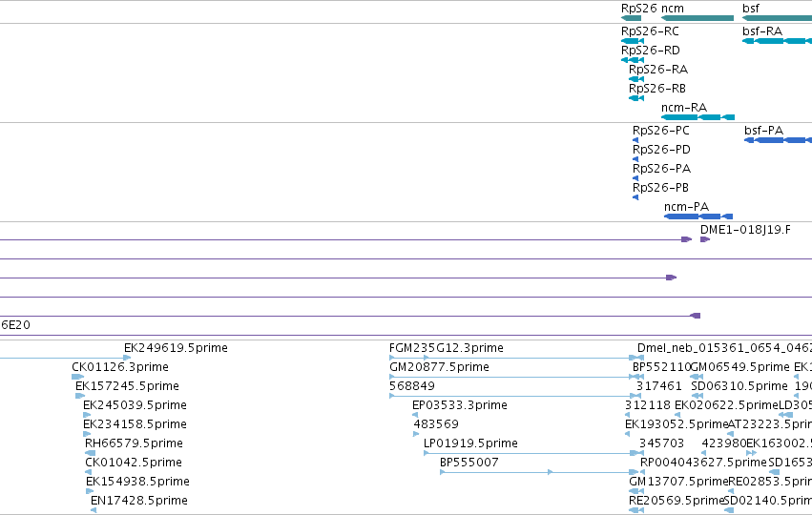Select protein RpS26-PC
Viewport: 812px width, 515px height.
661,131
